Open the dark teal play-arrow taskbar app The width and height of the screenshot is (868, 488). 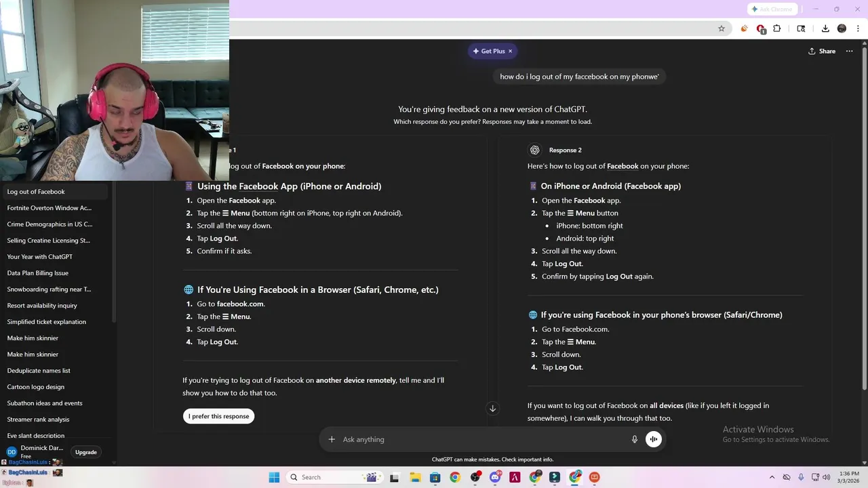[x=555, y=477]
